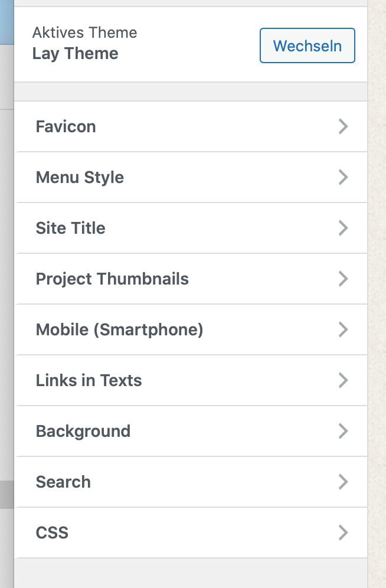Expand the Links in Texts chevron
Viewport: 386px width, 588px height.
[x=344, y=380]
